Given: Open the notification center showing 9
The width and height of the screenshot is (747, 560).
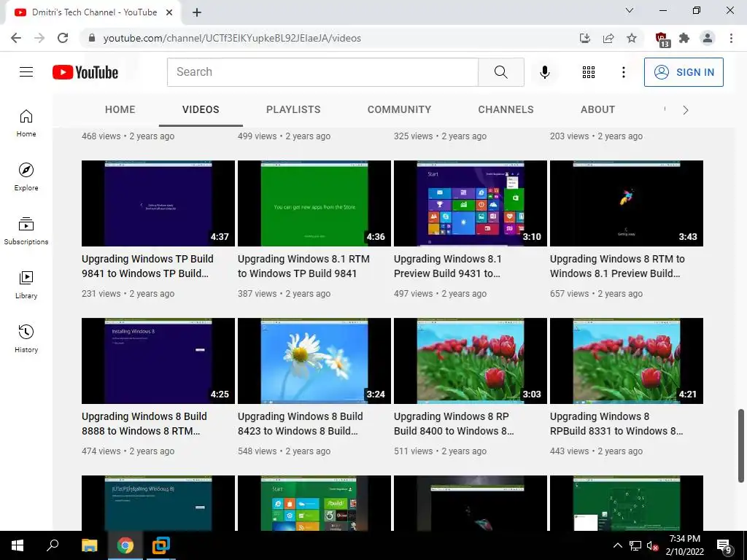Looking at the screenshot, I should [724, 546].
